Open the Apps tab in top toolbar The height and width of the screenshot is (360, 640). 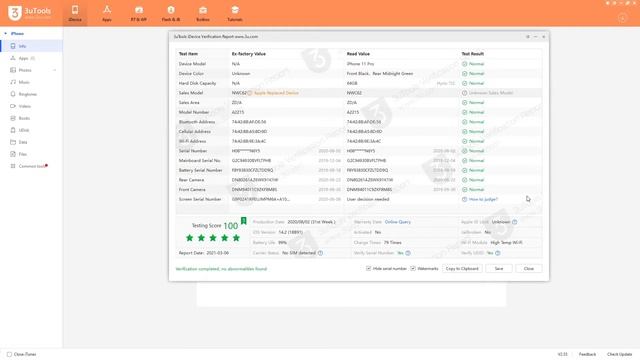(x=107, y=13)
